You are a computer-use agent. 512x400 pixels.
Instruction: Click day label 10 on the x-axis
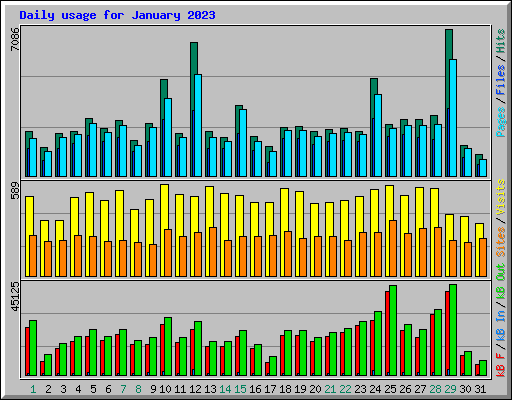pyautogui.click(x=165, y=389)
